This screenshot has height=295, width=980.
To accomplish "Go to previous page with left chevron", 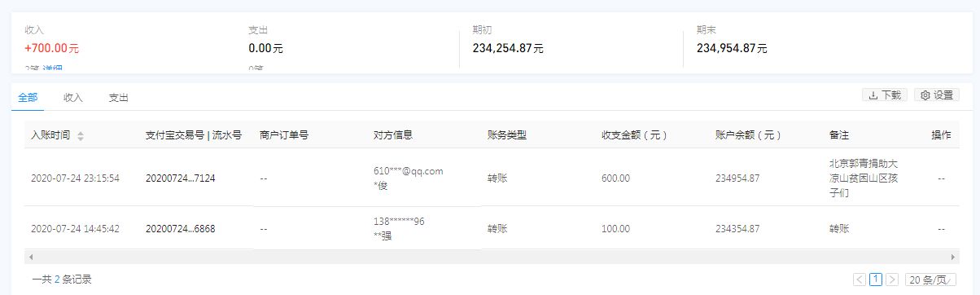I will [x=860, y=280].
